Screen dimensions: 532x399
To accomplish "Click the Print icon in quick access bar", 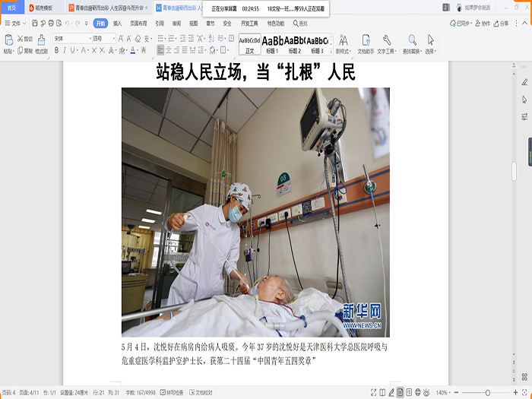I will point(52,24).
